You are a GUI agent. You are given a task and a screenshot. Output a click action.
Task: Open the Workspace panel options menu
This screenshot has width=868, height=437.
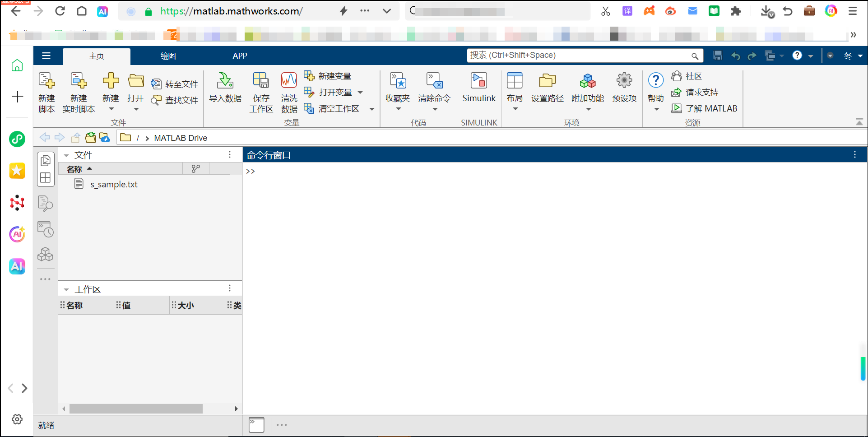230,288
